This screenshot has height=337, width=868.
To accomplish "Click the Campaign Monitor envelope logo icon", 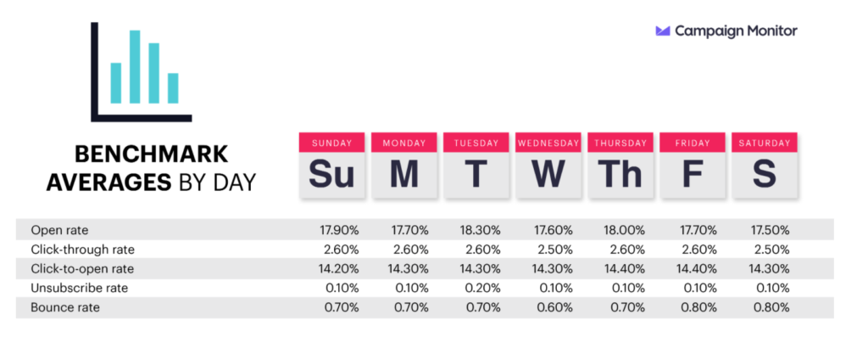I will (x=663, y=31).
